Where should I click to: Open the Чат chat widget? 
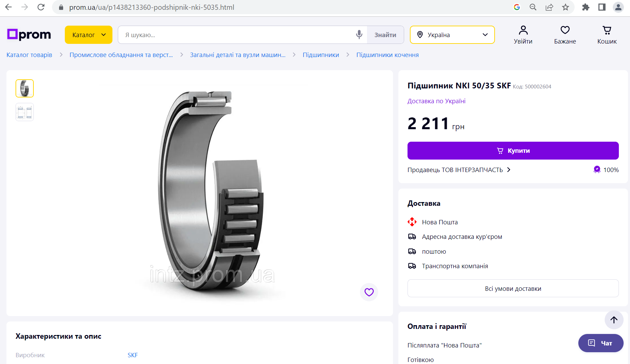[x=601, y=343]
